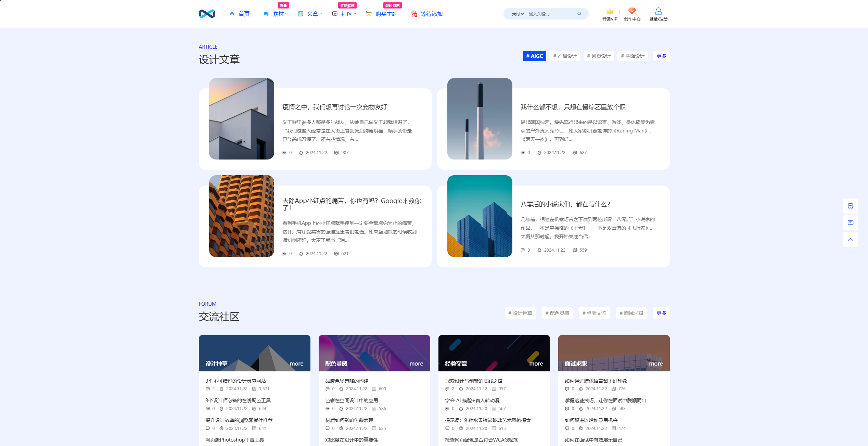Click the site logo in the header
868x446 pixels.
coord(207,14)
